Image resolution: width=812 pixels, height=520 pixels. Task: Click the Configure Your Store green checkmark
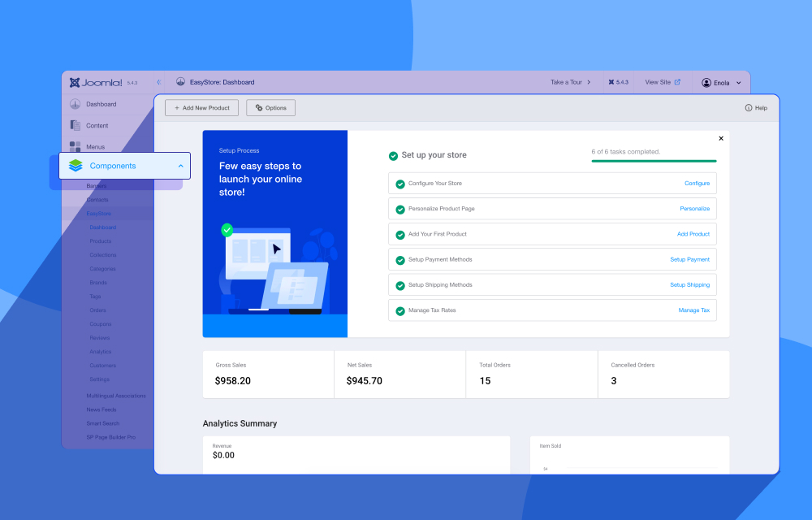(x=400, y=184)
